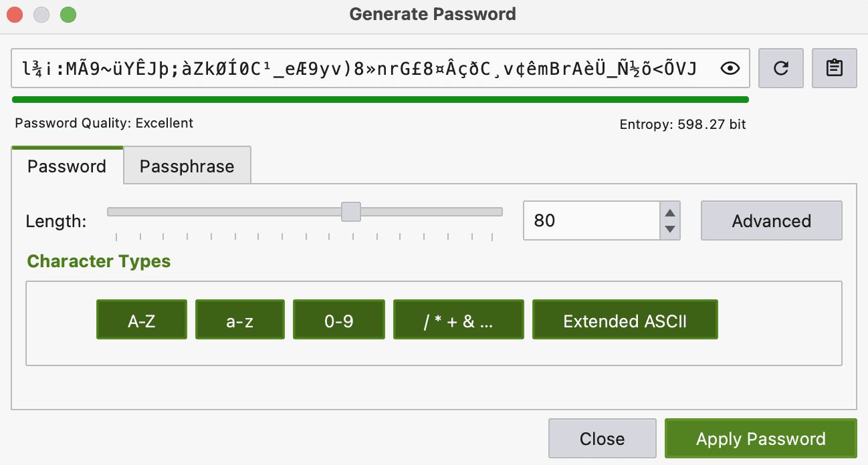Toggle lowercase letters with the a-z button

(x=239, y=319)
